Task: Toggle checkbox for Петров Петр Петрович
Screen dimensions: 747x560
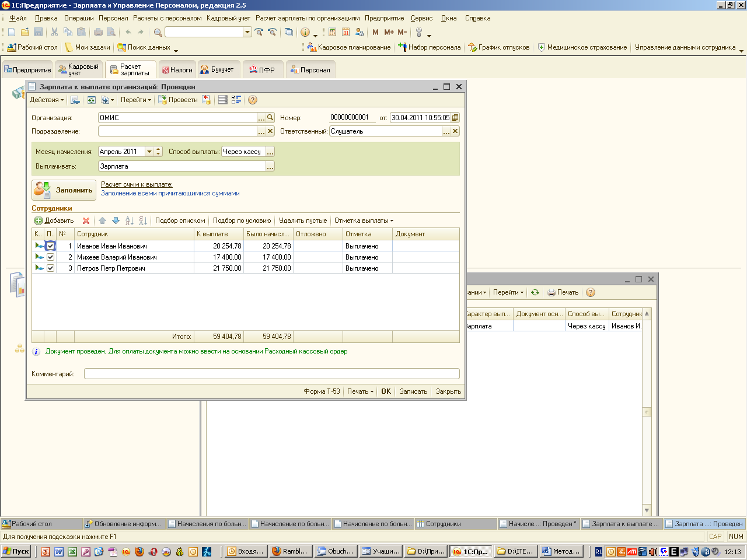Action: 50,268
